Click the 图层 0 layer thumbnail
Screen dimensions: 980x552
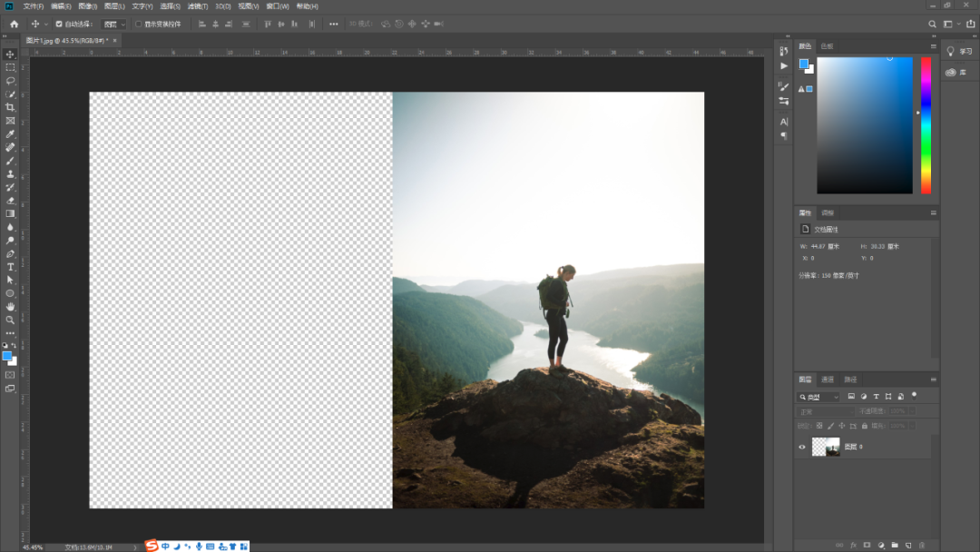pos(826,447)
